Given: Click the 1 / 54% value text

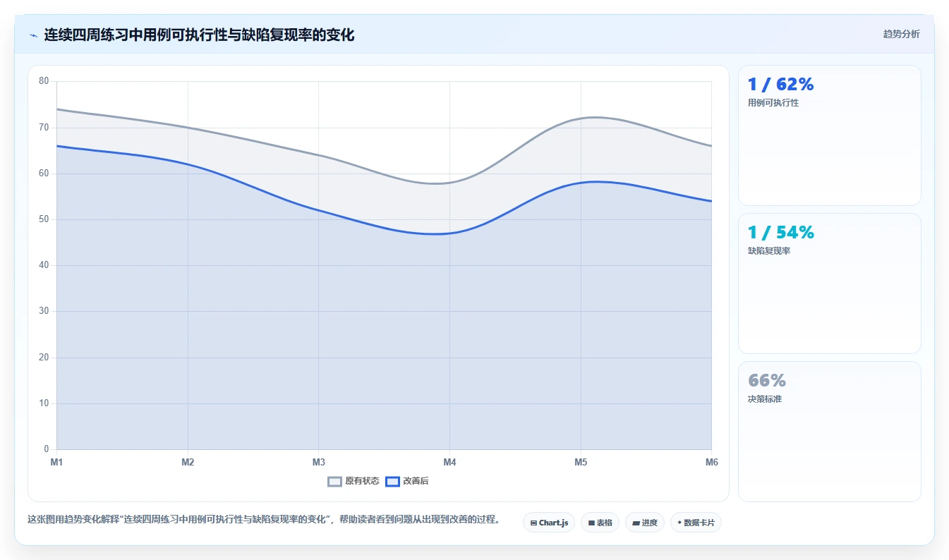Looking at the screenshot, I should (x=780, y=233).
